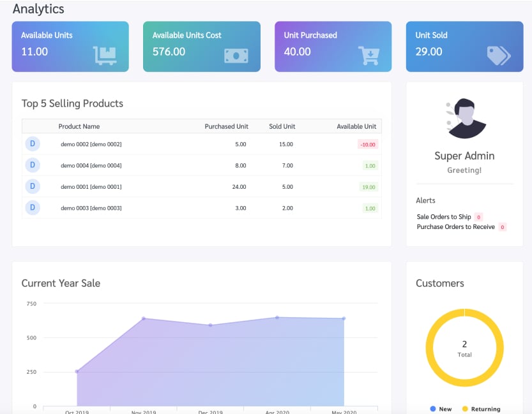
Task: Click the D avatar for demo 0004
Action: [33, 165]
